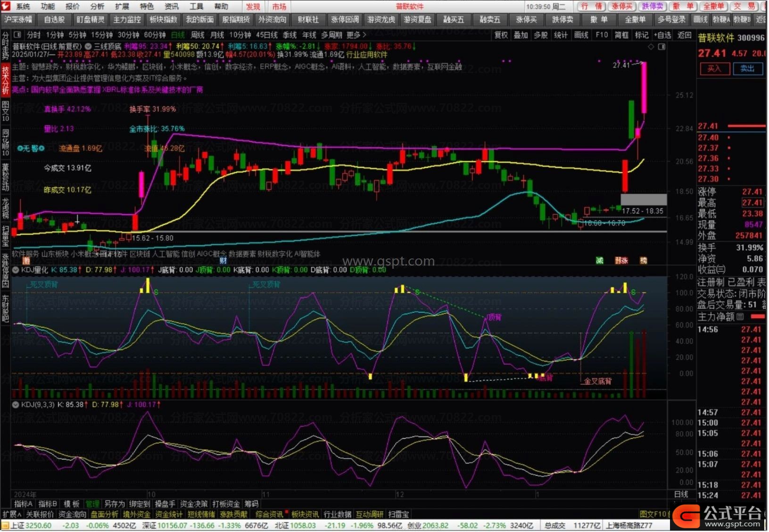This screenshot has height=532, width=769.
Task: Open the 工具 menu
Action: pos(196,6)
